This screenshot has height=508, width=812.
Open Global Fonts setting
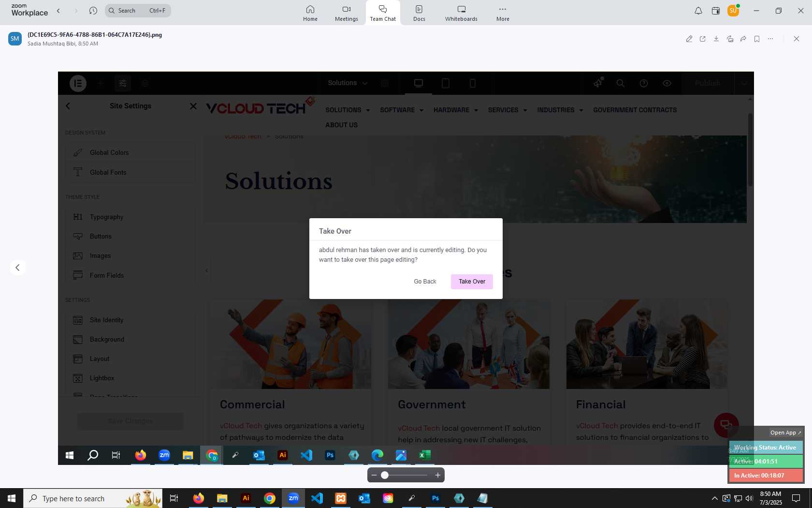click(130, 172)
